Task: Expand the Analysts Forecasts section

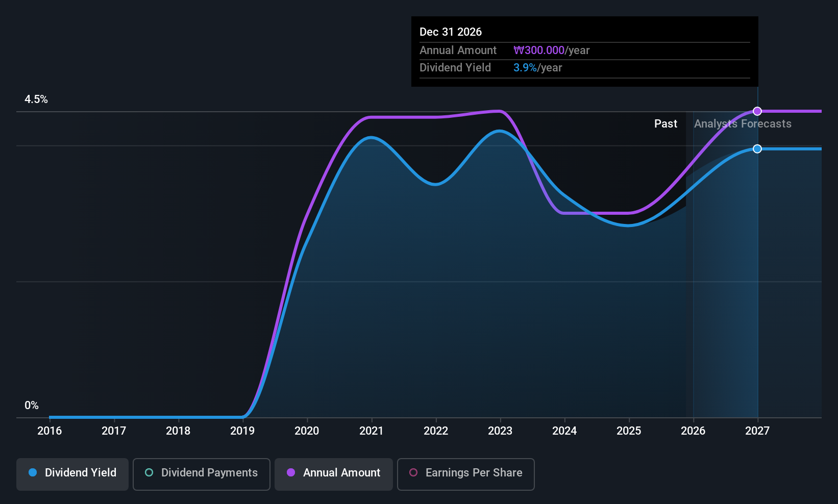Action: (x=743, y=123)
